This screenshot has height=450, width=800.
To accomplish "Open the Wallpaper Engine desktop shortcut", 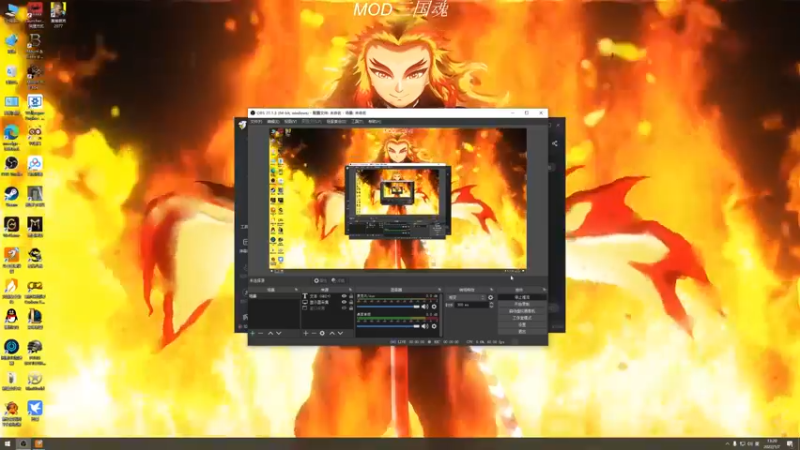I will point(35,106).
